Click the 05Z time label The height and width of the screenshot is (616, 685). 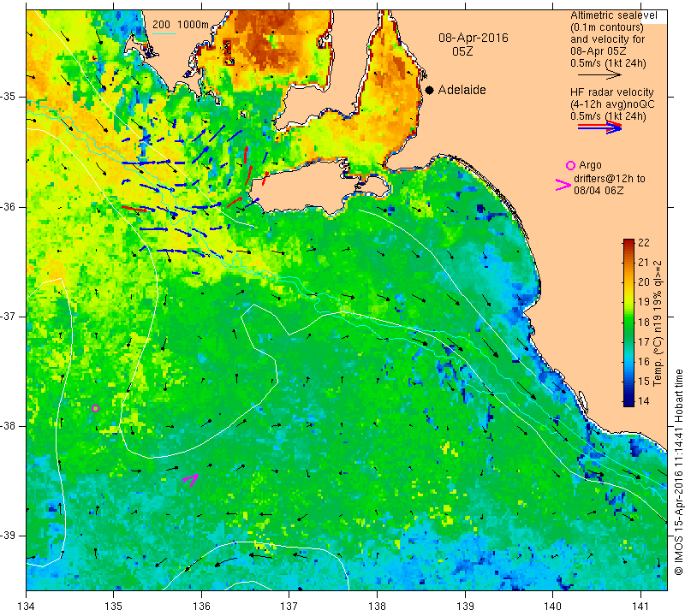[462, 51]
